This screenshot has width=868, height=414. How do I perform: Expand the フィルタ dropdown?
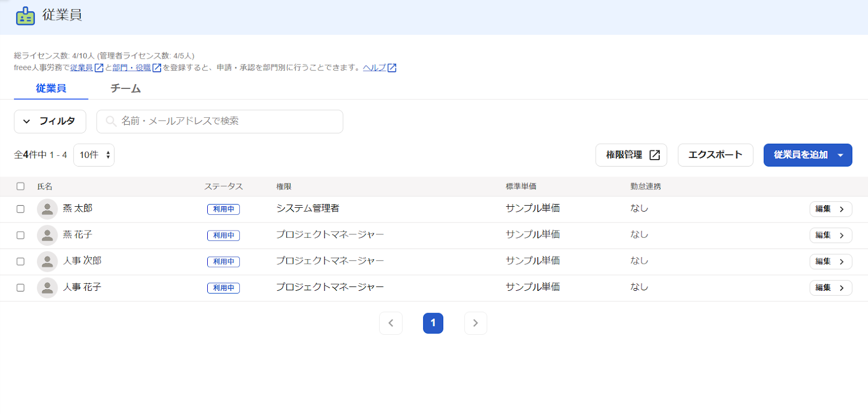click(50, 122)
